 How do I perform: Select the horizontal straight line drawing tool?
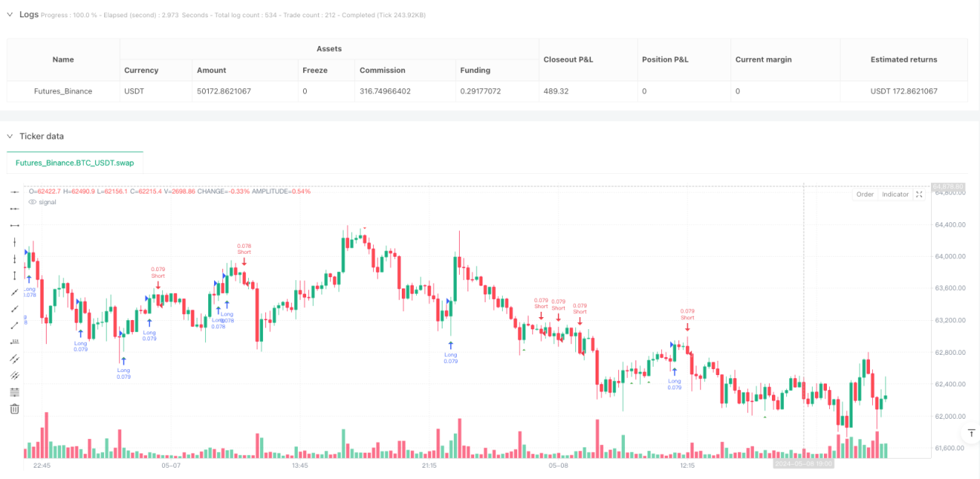click(14, 192)
